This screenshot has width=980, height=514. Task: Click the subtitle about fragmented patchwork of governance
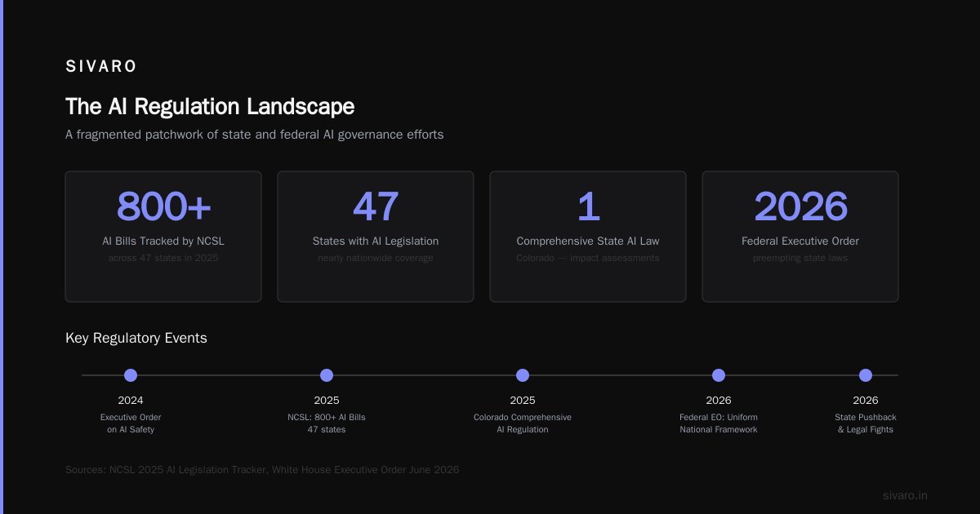[x=255, y=135]
